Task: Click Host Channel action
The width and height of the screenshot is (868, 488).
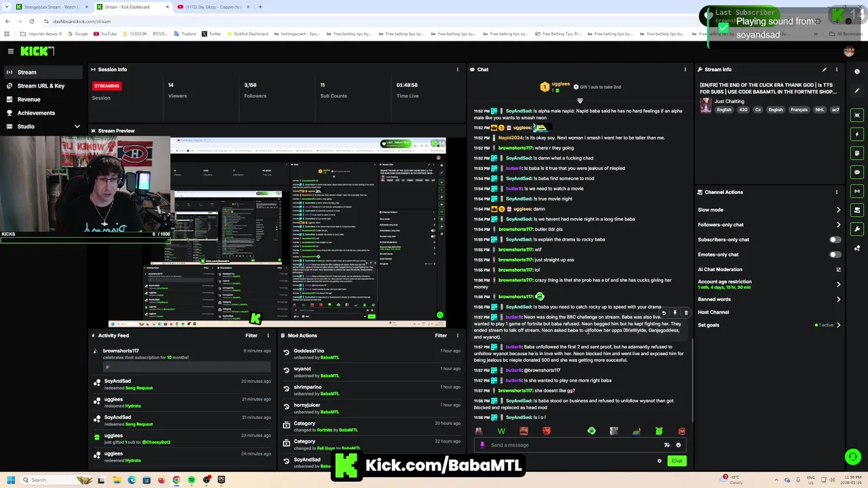Action: (713, 312)
